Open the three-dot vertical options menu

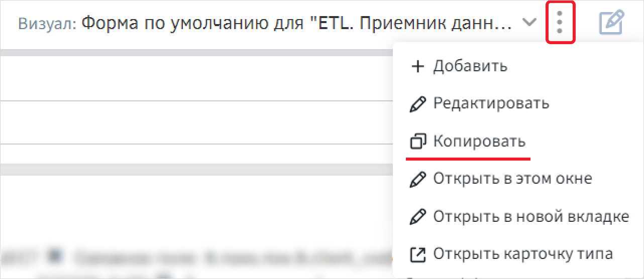(560, 23)
